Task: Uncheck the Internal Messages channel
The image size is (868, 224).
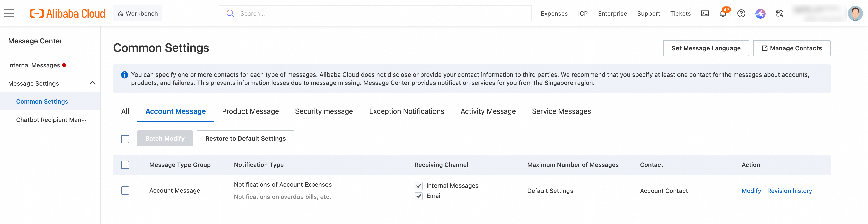Action: coord(419,186)
